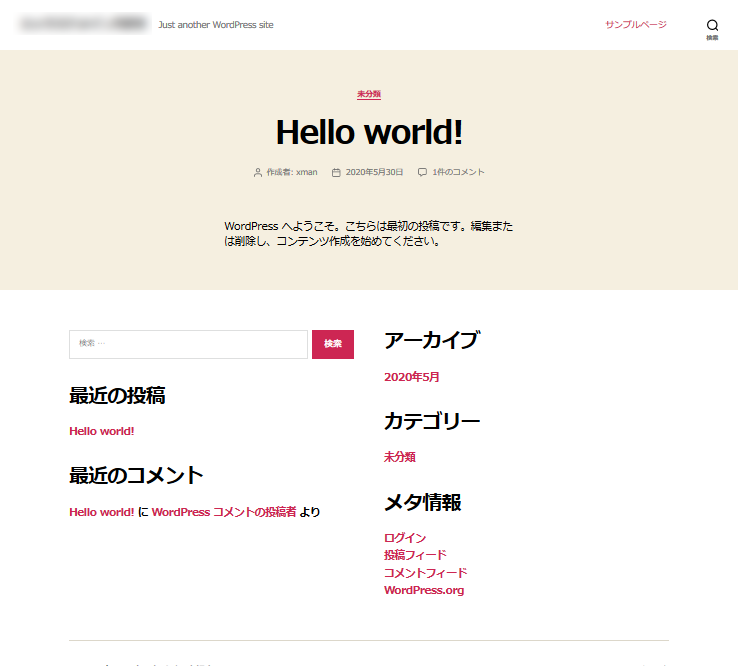Select 未分類 under カテゴリー widget
Viewport: 738px width, 666px height.
(x=399, y=457)
